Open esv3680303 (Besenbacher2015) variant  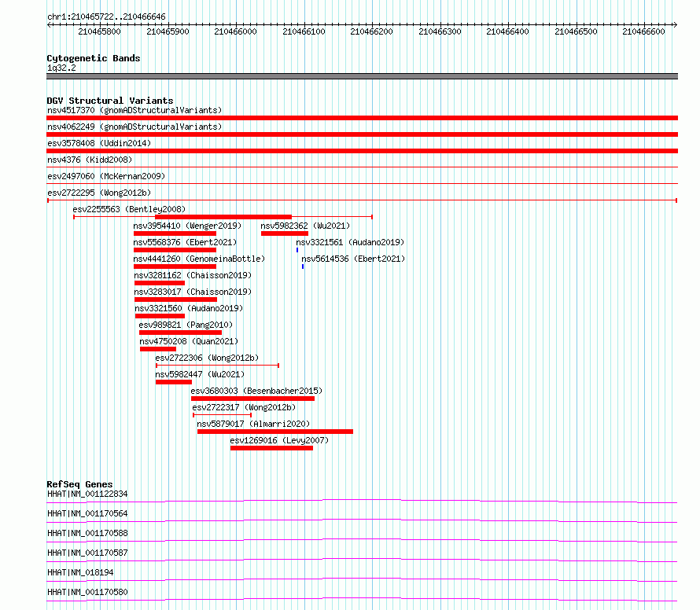pyautogui.click(x=256, y=391)
